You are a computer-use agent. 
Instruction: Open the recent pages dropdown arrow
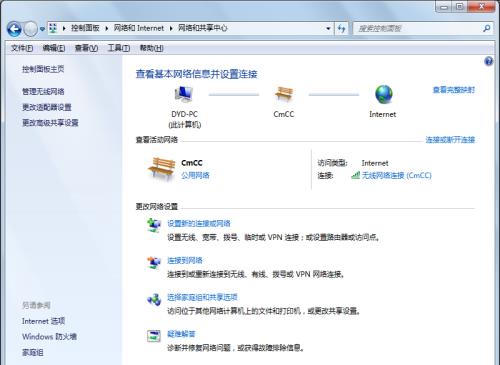tap(42, 29)
